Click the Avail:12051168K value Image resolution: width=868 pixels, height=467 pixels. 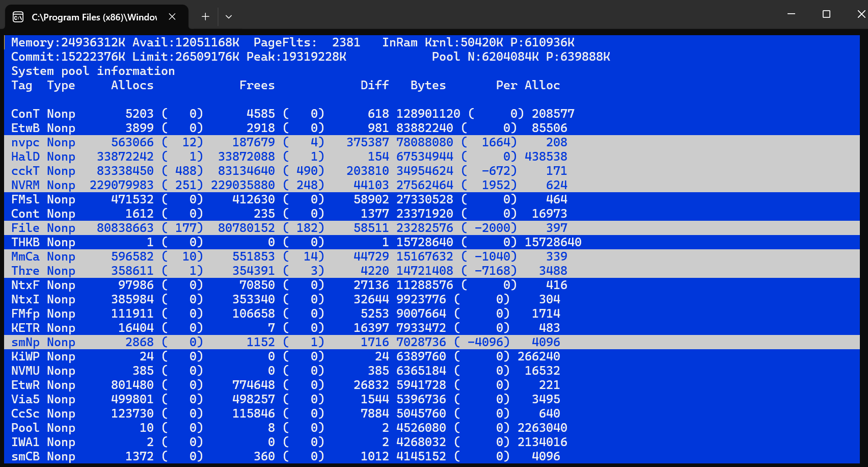click(x=186, y=42)
